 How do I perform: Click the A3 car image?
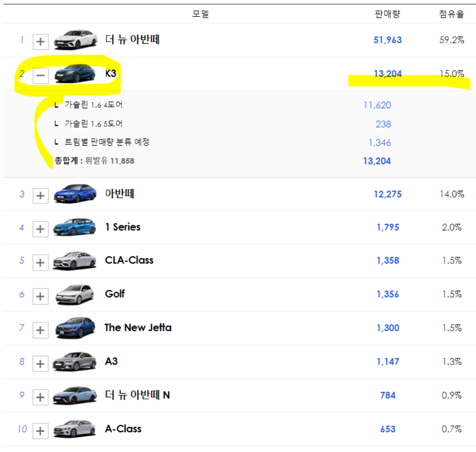click(75, 361)
